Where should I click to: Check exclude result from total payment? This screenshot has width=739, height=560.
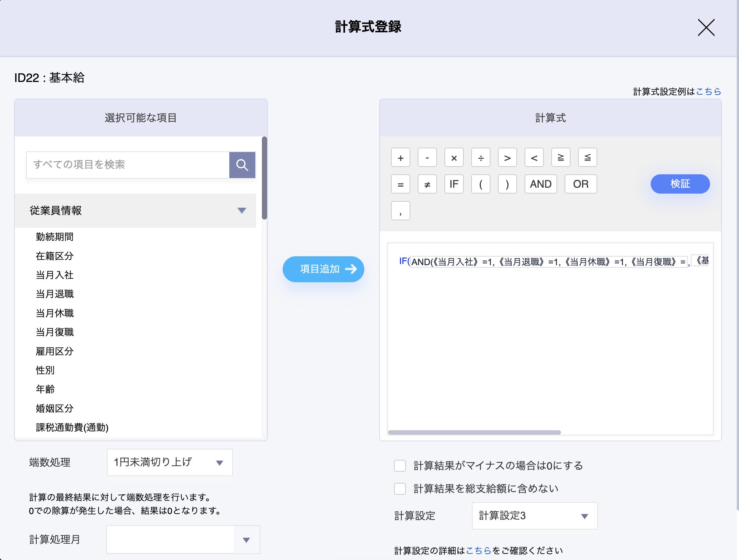click(400, 489)
